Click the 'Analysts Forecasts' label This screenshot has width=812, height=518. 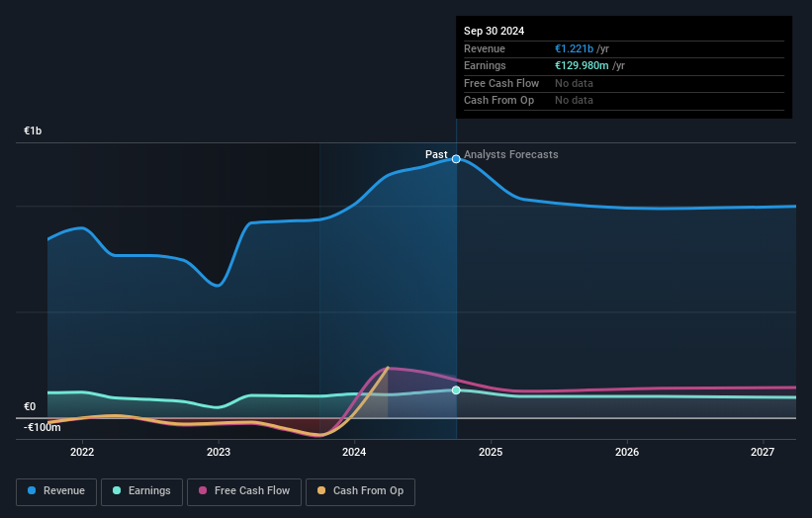510,154
